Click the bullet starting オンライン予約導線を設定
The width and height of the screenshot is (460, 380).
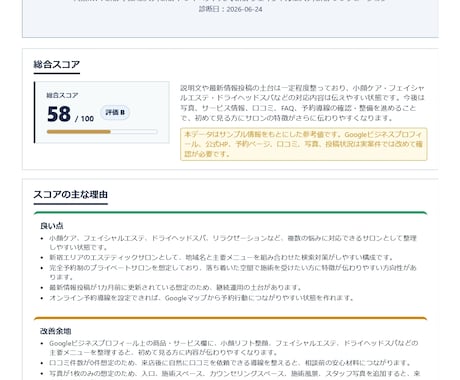click(x=202, y=298)
